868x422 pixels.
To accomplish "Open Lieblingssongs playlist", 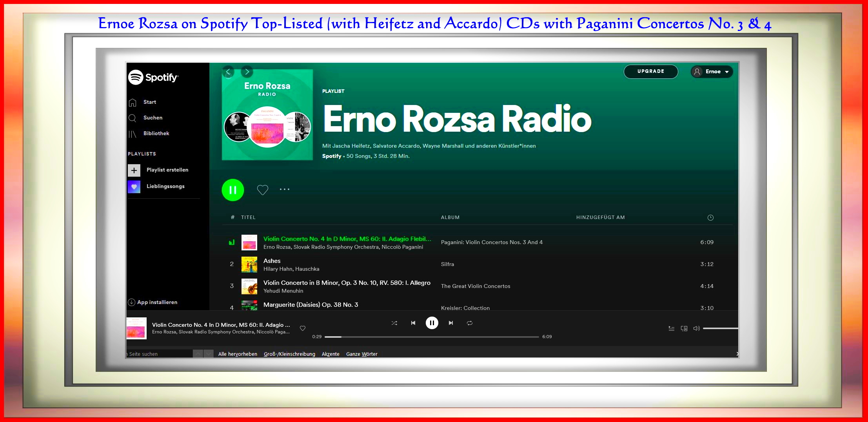I will pyautogui.click(x=156, y=187).
